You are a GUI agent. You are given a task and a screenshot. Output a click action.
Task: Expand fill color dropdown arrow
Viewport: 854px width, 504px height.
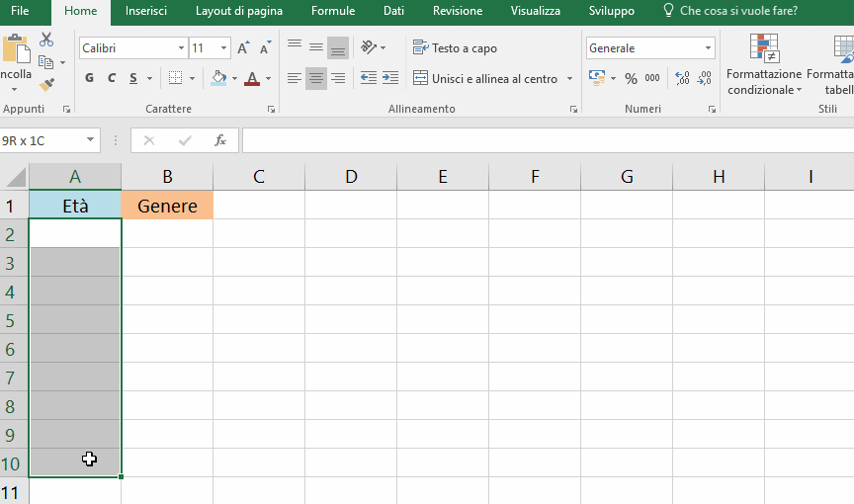(234, 78)
